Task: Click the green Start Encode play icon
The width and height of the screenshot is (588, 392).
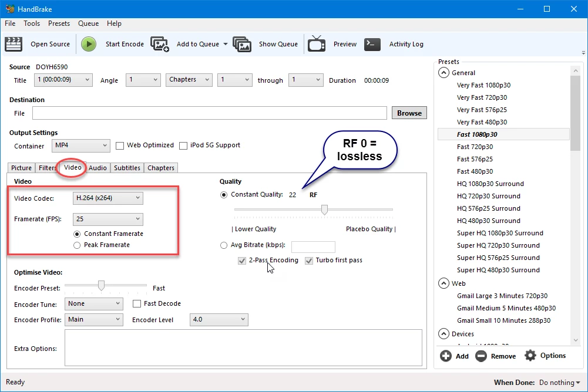Action: (x=89, y=44)
